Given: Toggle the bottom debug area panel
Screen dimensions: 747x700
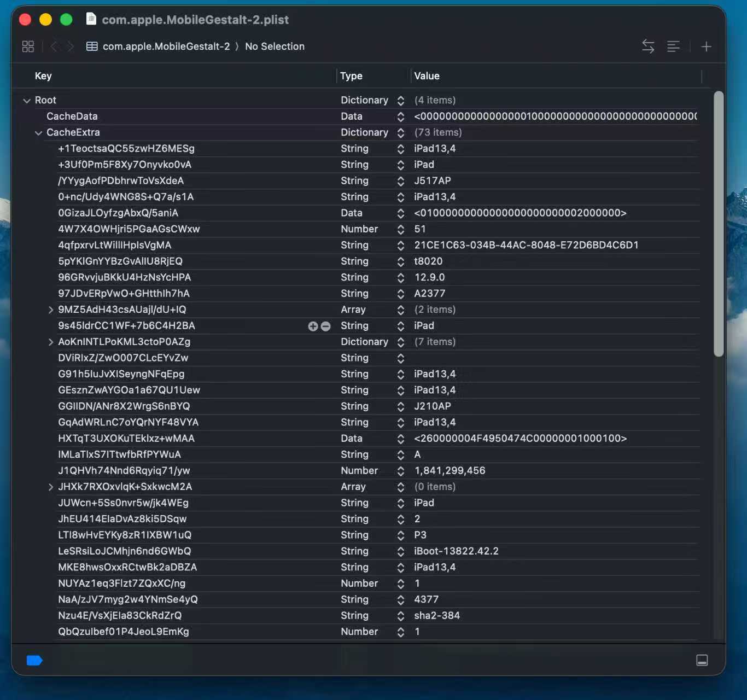Looking at the screenshot, I should [x=702, y=661].
